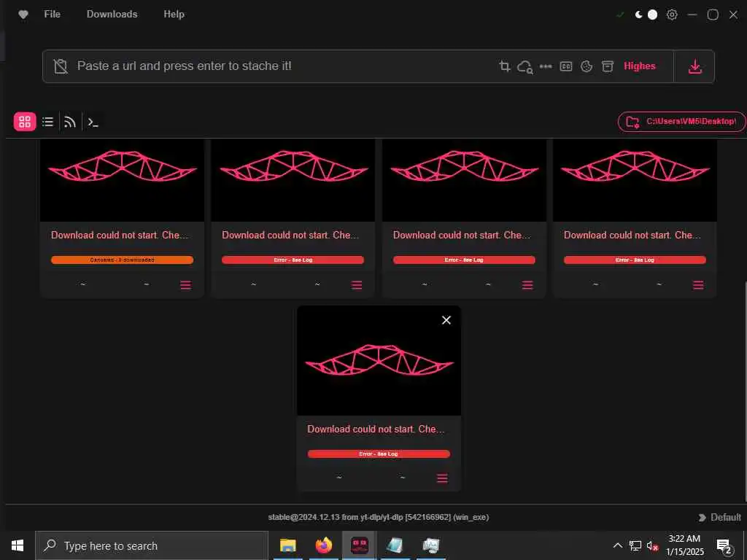
Task: Open the Downloads menu
Action: (x=112, y=15)
